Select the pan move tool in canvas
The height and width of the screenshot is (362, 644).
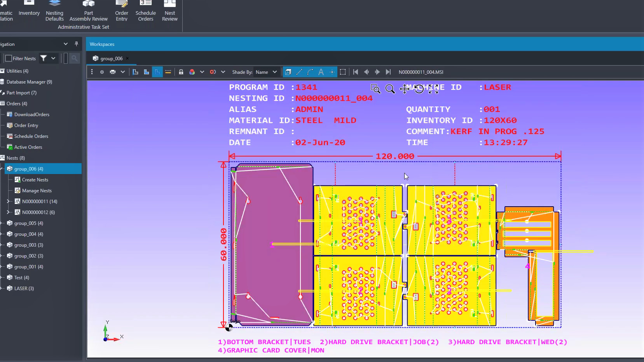[x=404, y=89]
